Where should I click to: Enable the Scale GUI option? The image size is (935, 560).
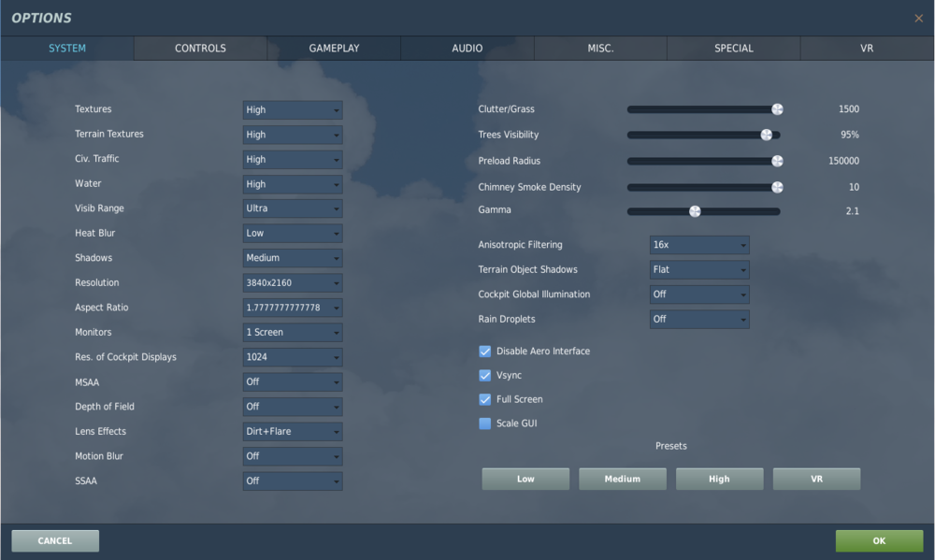484,423
